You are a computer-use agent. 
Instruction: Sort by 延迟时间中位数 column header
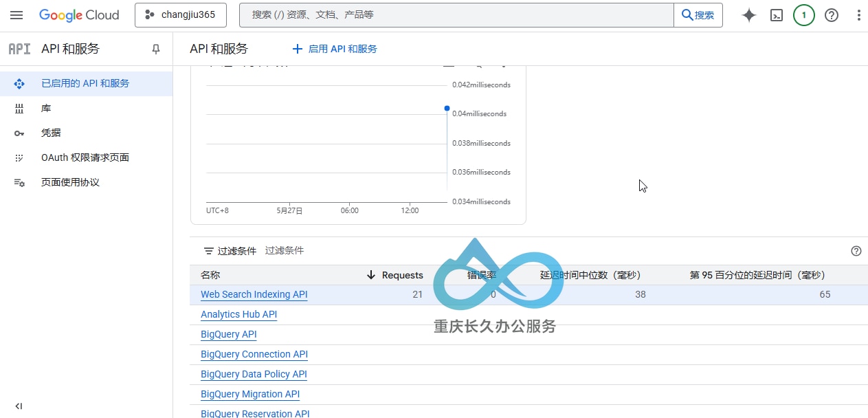[x=590, y=275]
